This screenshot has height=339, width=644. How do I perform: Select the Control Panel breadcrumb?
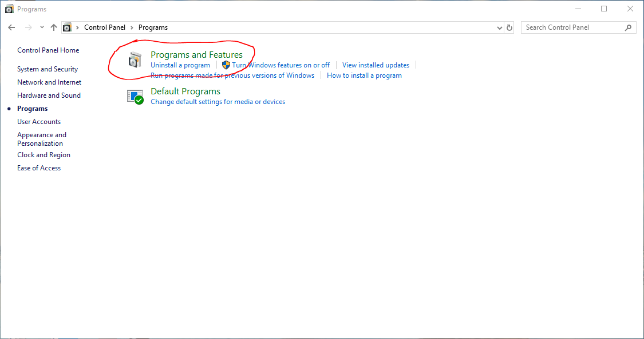click(x=105, y=27)
